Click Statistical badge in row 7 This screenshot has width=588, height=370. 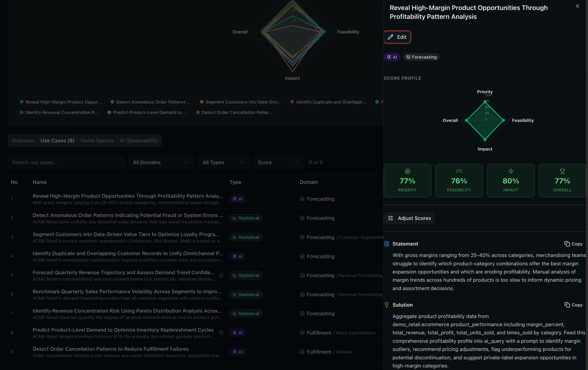coord(246,314)
